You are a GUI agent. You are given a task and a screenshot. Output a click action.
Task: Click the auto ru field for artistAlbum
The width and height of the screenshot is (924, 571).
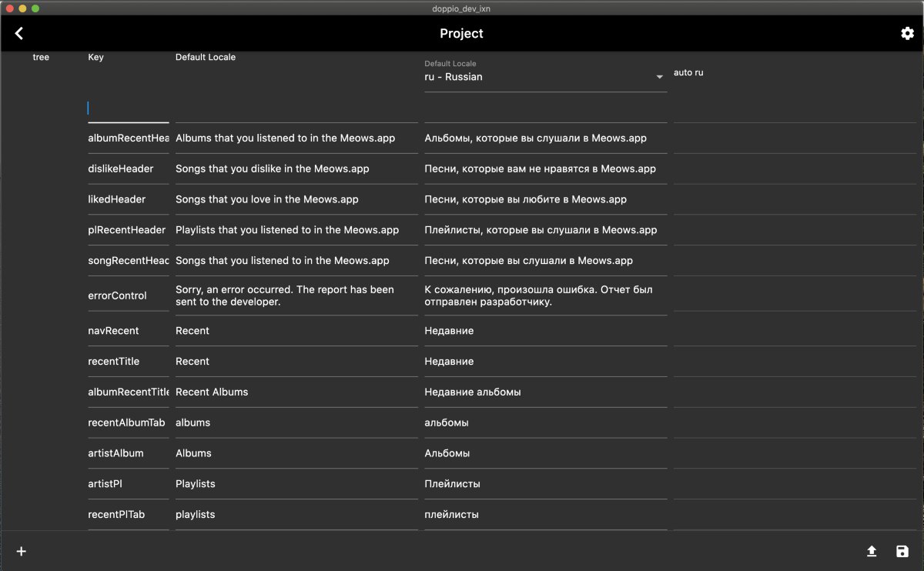tap(795, 454)
